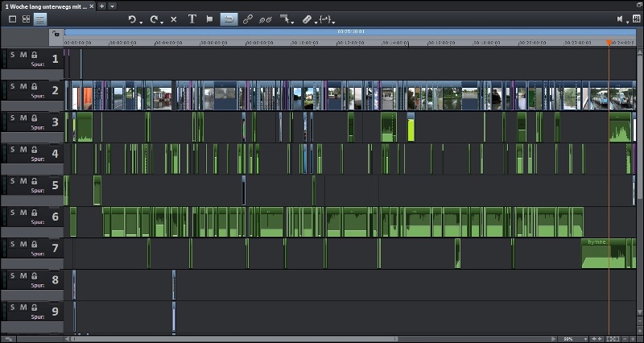Image resolution: width=644 pixels, height=343 pixels.
Task: Add a new project tab with plus
Action: (101, 6)
